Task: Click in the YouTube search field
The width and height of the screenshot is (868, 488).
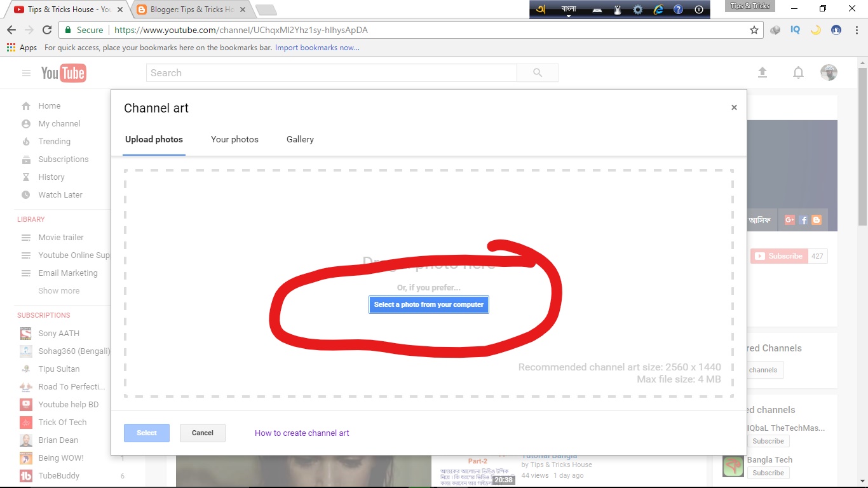Action: tap(332, 73)
